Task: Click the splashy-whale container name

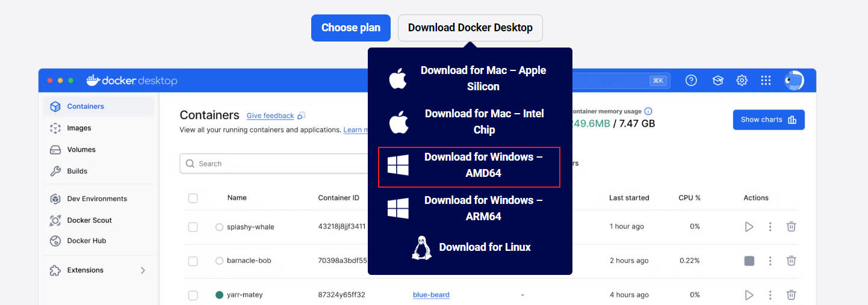Action: [x=250, y=227]
